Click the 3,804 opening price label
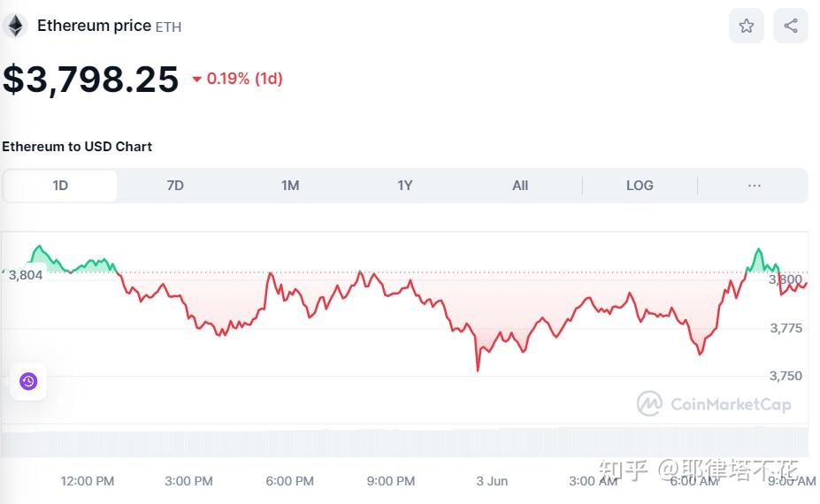The image size is (820, 504). tap(25, 275)
